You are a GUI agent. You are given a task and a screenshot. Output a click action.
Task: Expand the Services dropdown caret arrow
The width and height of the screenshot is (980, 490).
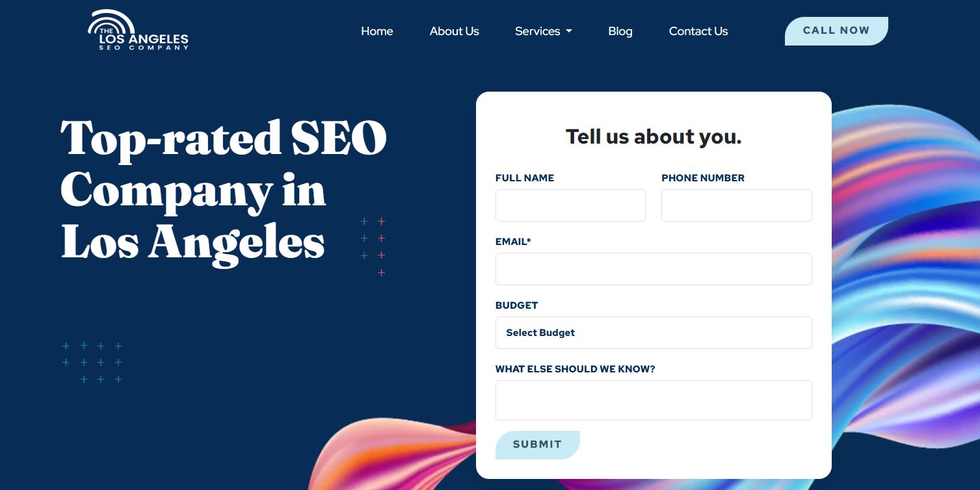click(569, 31)
